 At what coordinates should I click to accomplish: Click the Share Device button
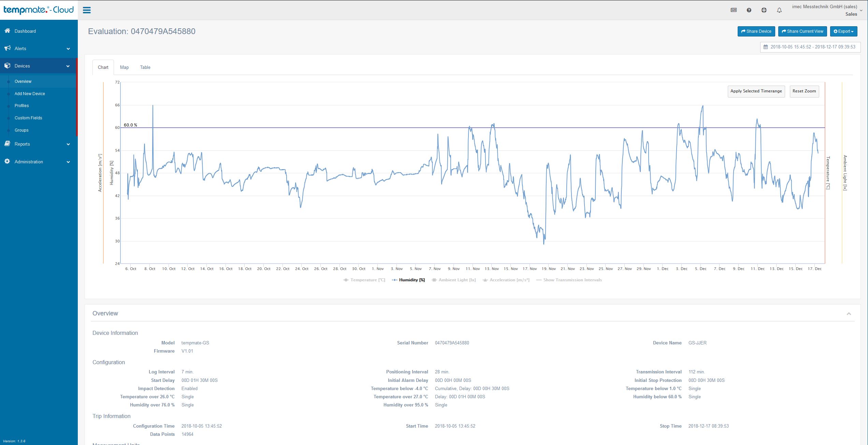(756, 31)
